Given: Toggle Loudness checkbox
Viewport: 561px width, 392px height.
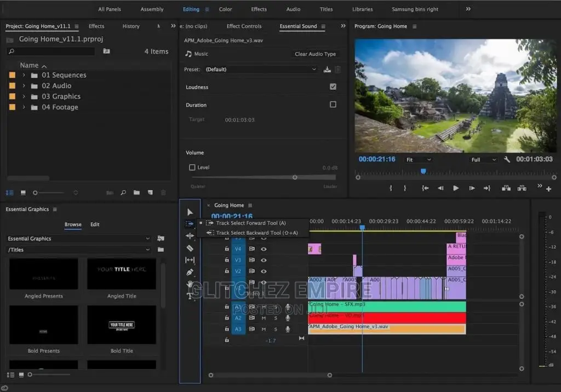Looking at the screenshot, I should coord(333,87).
